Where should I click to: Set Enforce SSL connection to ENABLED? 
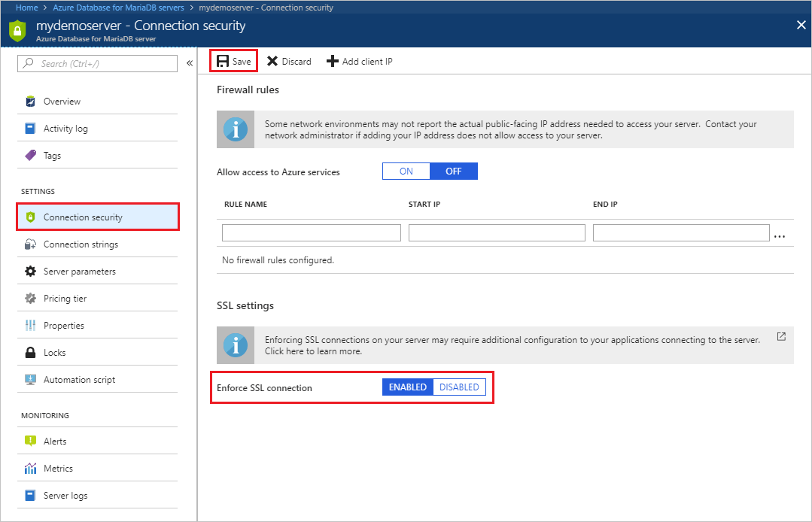click(x=407, y=387)
